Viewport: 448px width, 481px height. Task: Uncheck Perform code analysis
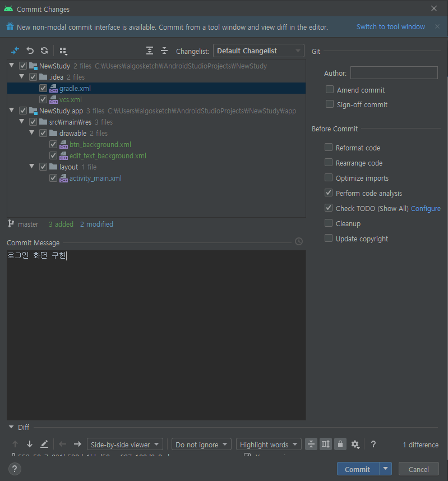tap(329, 193)
